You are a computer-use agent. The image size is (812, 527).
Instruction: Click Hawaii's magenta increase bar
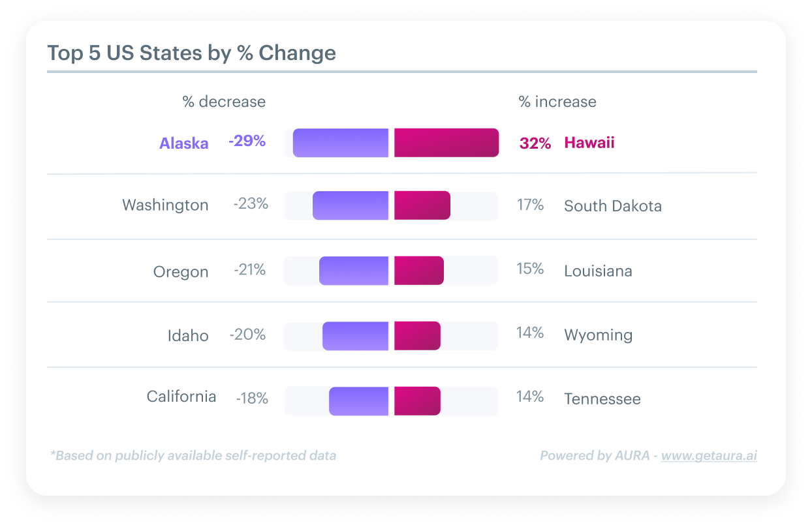pos(446,143)
